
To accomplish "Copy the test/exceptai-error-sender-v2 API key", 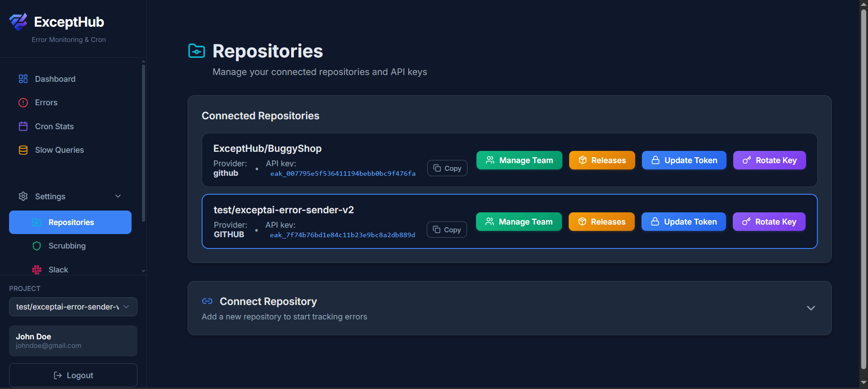I will (447, 230).
